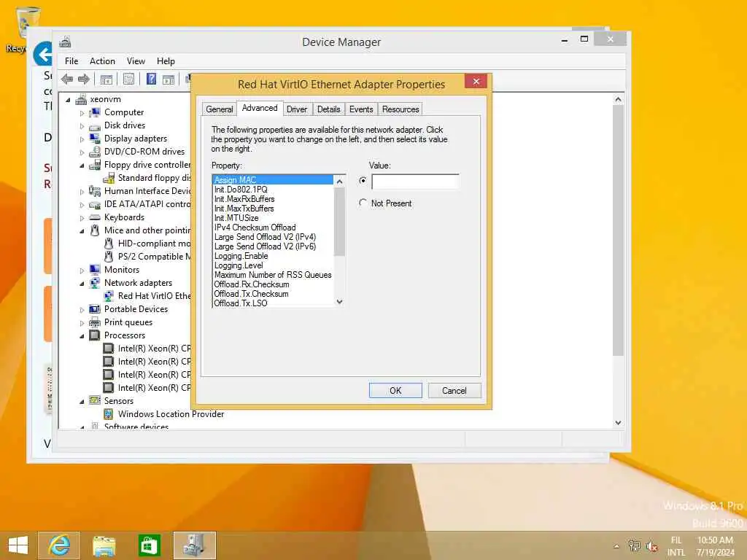The image size is (747, 560).
Task: Click the Network adapters category icon
Action: pyautogui.click(x=95, y=283)
